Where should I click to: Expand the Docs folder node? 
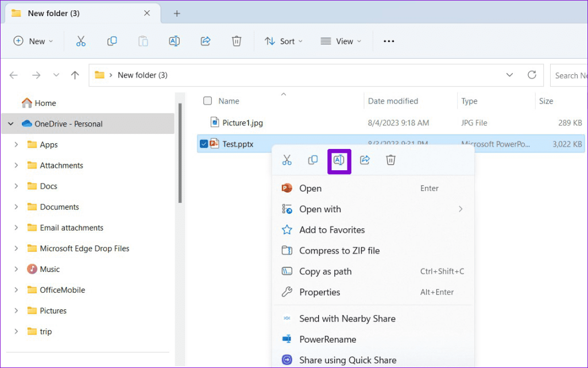click(16, 186)
